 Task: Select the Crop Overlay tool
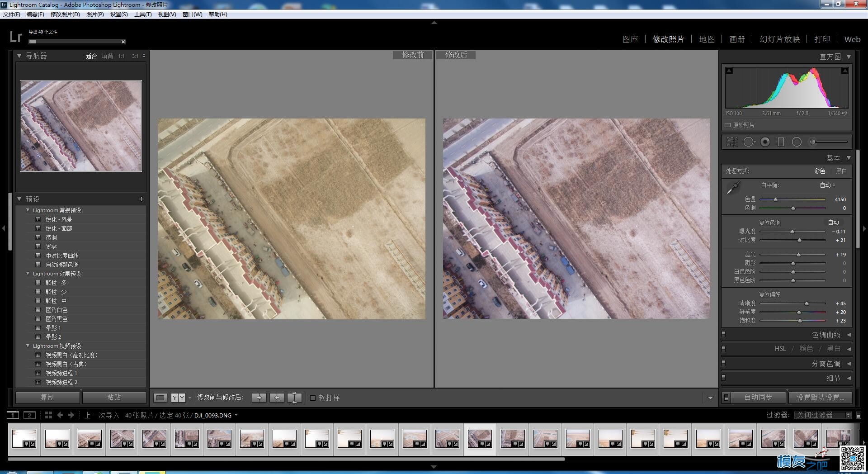732,142
